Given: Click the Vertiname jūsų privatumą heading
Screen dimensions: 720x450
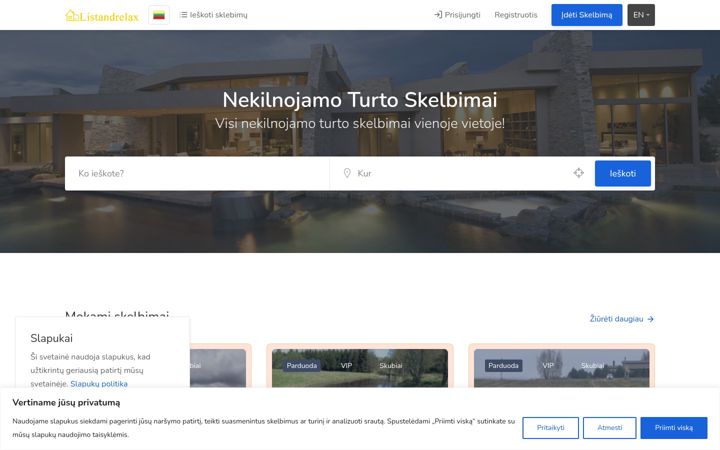Looking at the screenshot, I should [66, 403].
